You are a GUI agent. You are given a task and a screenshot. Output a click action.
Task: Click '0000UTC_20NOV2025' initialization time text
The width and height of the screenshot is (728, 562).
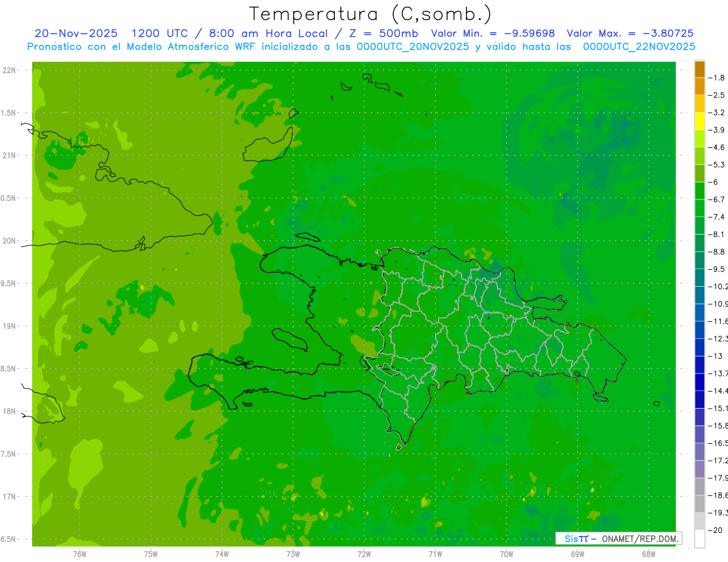coord(413,46)
